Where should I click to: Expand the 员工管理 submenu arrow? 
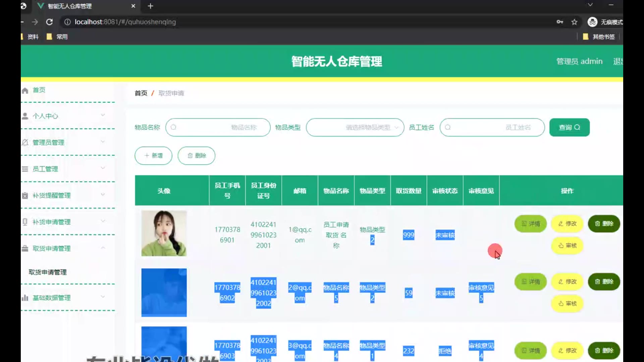(103, 168)
